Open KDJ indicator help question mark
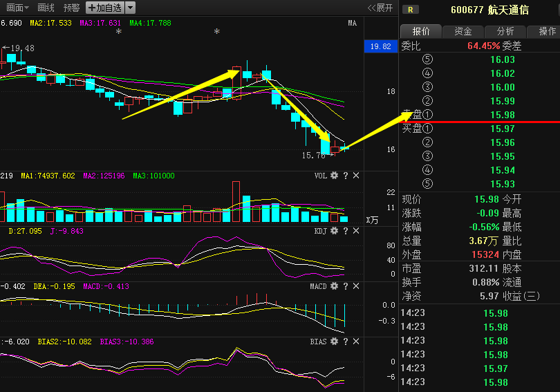Image resolution: width=560 pixels, height=392 pixels. [x=346, y=231]
